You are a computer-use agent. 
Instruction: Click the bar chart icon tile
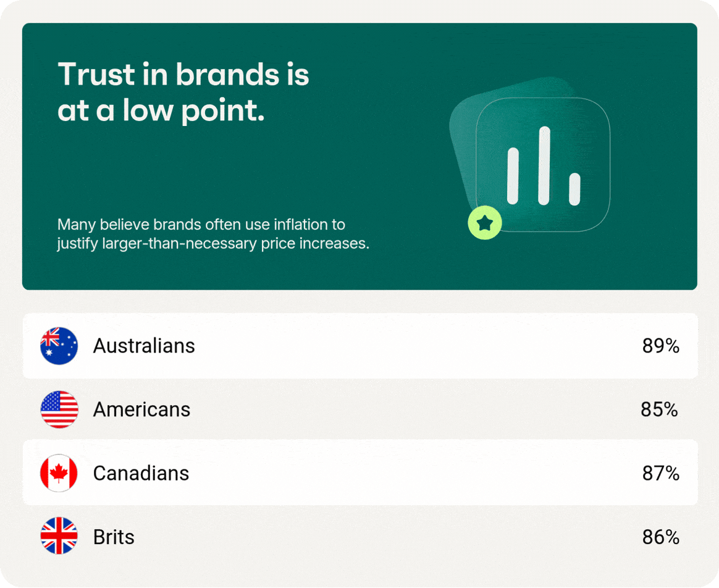pos(543,165)
